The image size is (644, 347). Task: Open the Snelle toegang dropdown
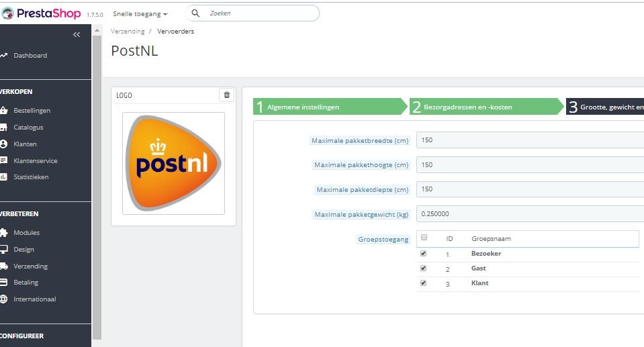coord(140,14)
